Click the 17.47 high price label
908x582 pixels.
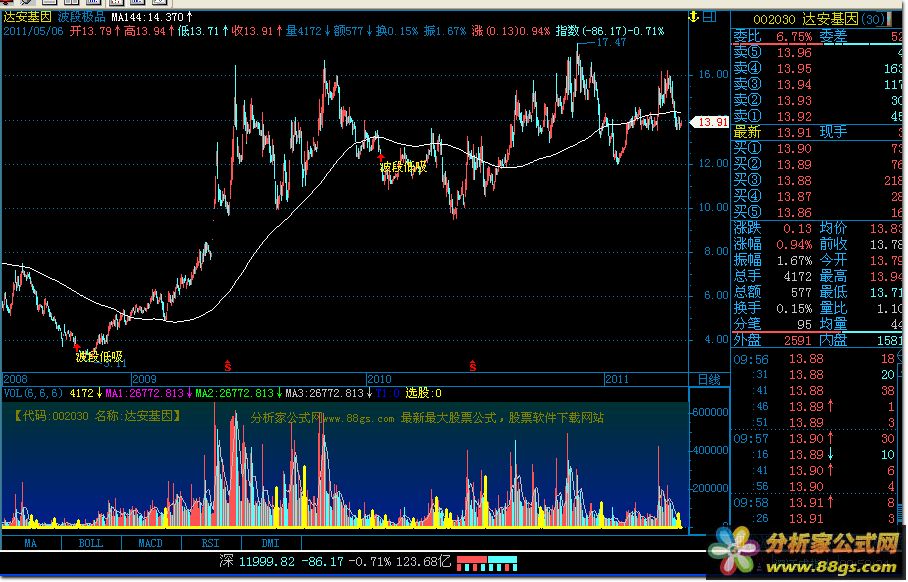[610, 42]
